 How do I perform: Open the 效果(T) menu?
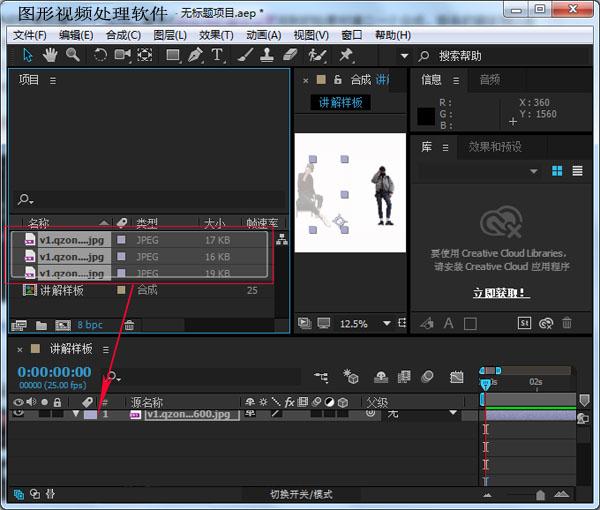216,36
